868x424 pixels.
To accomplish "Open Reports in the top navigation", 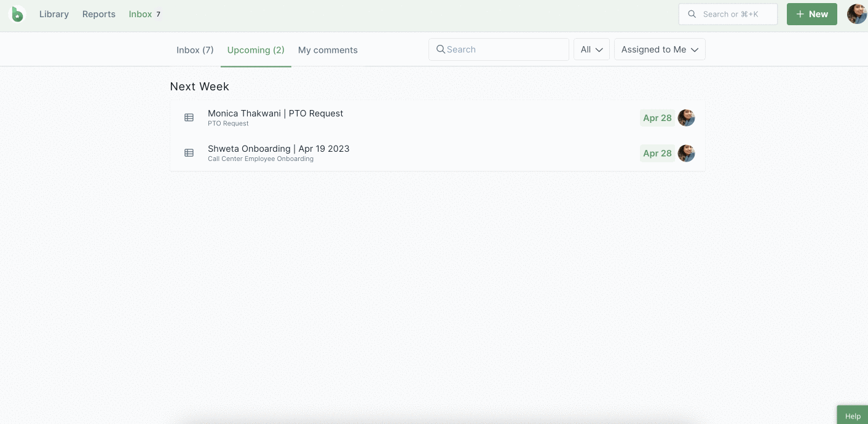I will point(99,14).
